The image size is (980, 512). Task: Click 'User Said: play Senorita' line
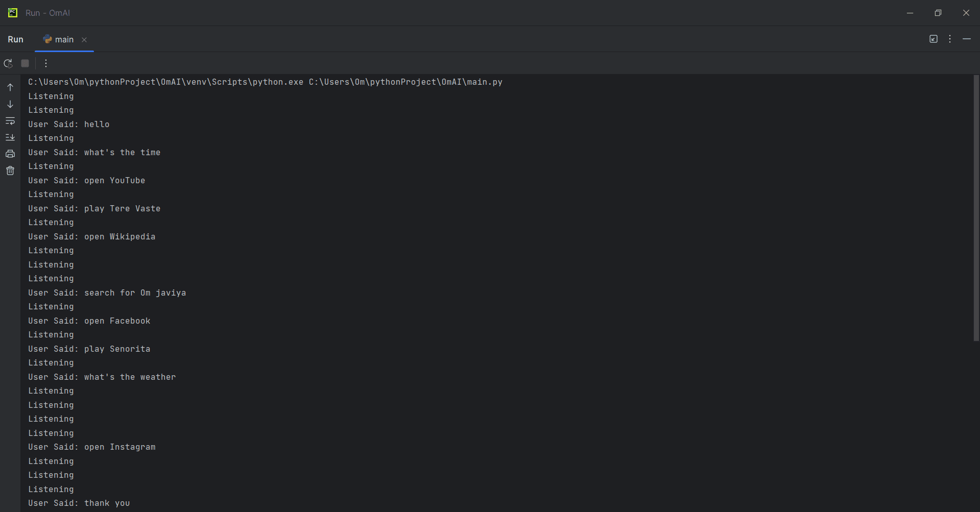89,349
